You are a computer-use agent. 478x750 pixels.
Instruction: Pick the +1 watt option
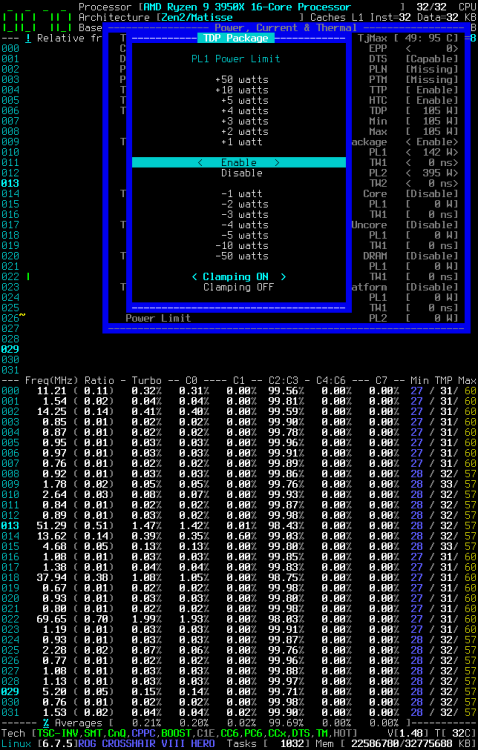coord(242,142)
